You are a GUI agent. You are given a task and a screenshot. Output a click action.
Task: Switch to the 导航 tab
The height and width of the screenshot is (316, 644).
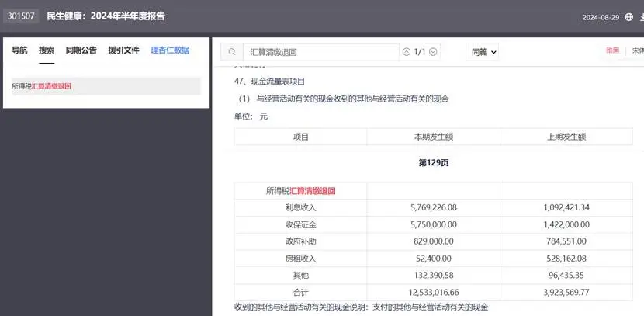coord(19,50)
